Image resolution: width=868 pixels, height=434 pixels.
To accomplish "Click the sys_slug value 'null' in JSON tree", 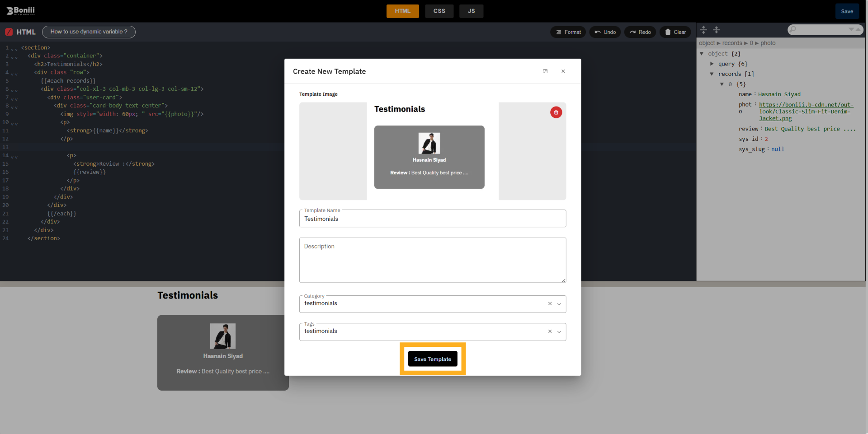I will click(778, 149).
